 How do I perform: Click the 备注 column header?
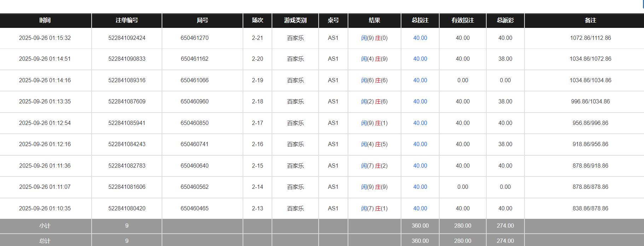pyautogui.click(x=590, y=20)
